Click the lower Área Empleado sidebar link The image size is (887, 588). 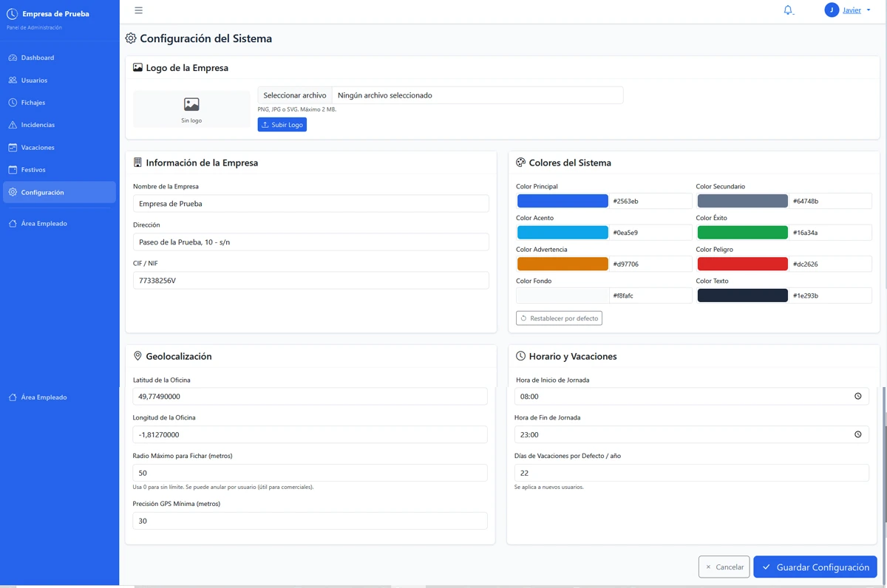59,397
